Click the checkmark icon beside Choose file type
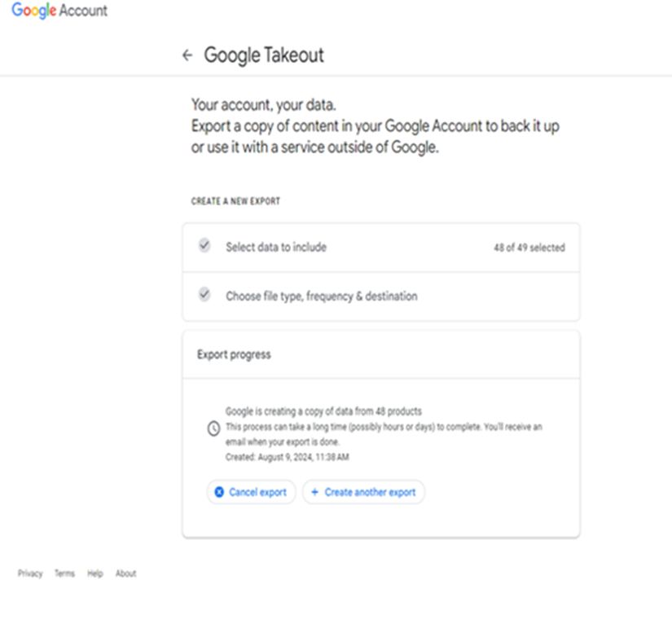Screen dimensions: 672x624 point(204,294)
